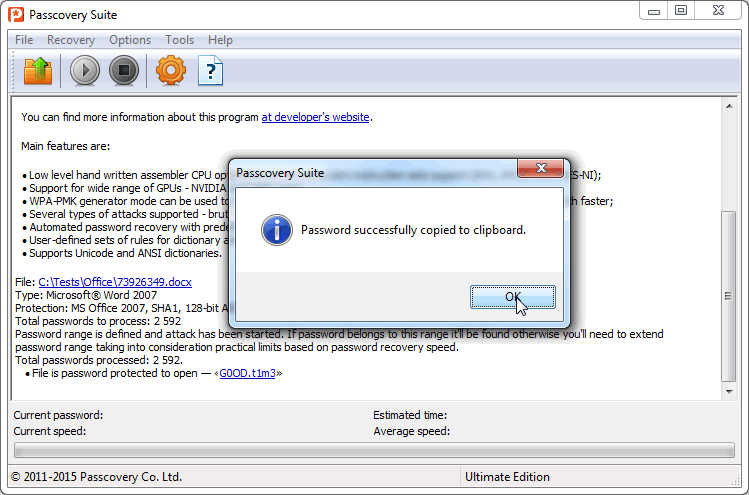This screenshot has width=749, height=495.
Task: Open the Recovery menu
Action: click(x=71, y=40)
